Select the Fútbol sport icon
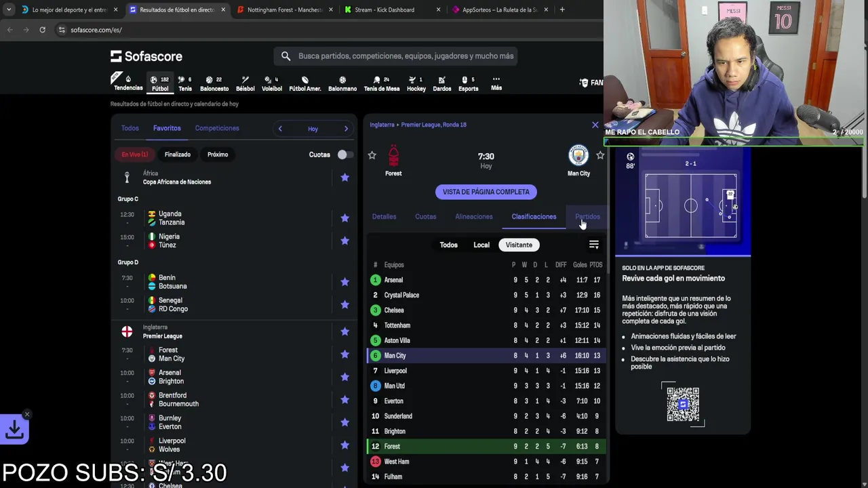Screen dimensions: 868x488 pyautogui.click(x=160, y=83)
